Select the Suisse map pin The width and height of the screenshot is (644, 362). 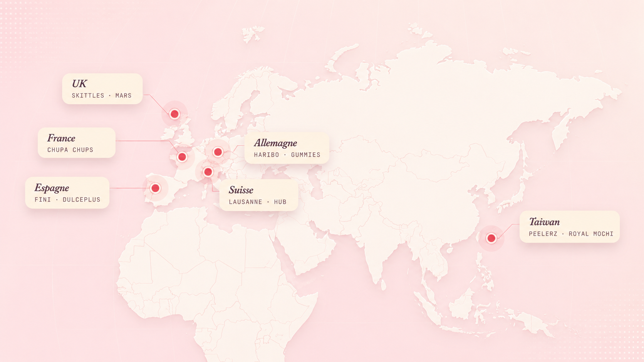[x=208, y=172]
